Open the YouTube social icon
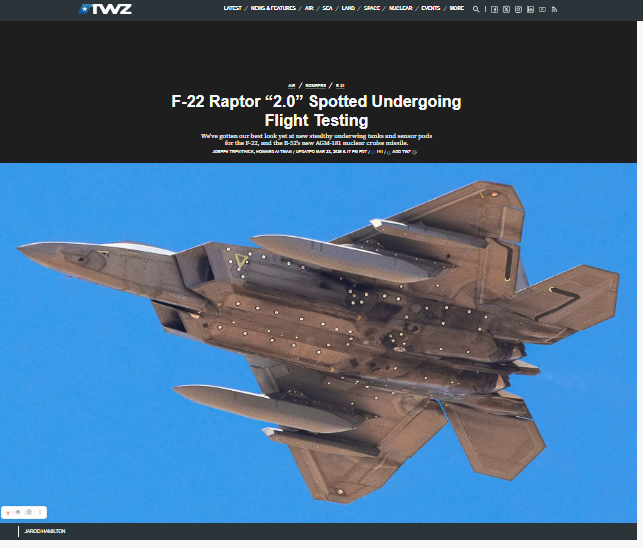This screenshot has height=548, width=643. point(542,9)
